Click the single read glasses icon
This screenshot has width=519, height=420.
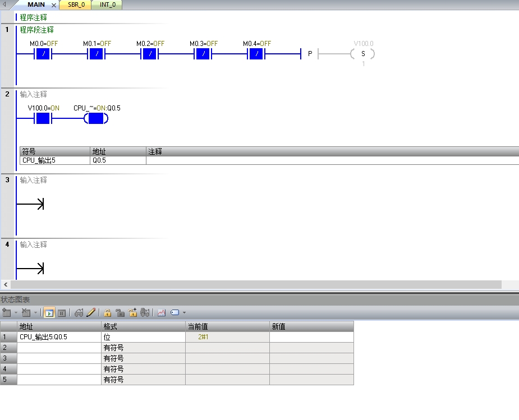tap(79, 313)
